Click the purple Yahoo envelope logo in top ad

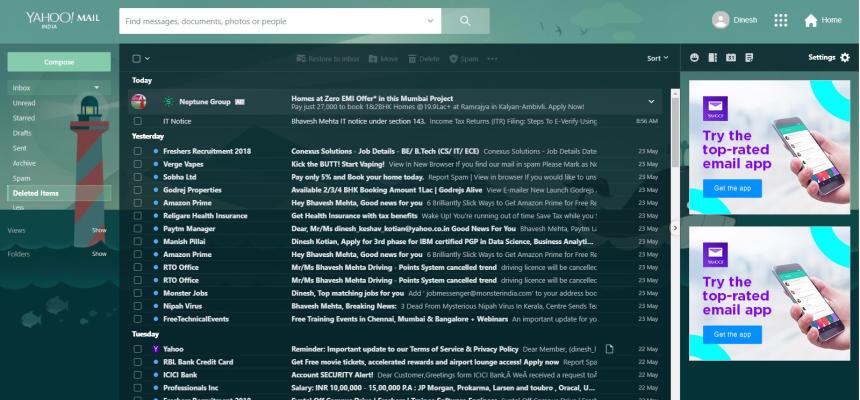coord(715,108)
